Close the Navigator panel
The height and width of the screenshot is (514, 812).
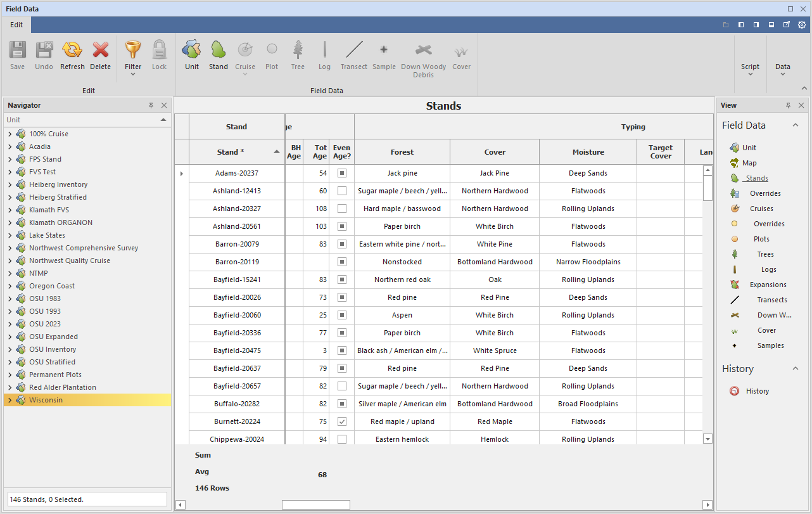click(164, 105)
